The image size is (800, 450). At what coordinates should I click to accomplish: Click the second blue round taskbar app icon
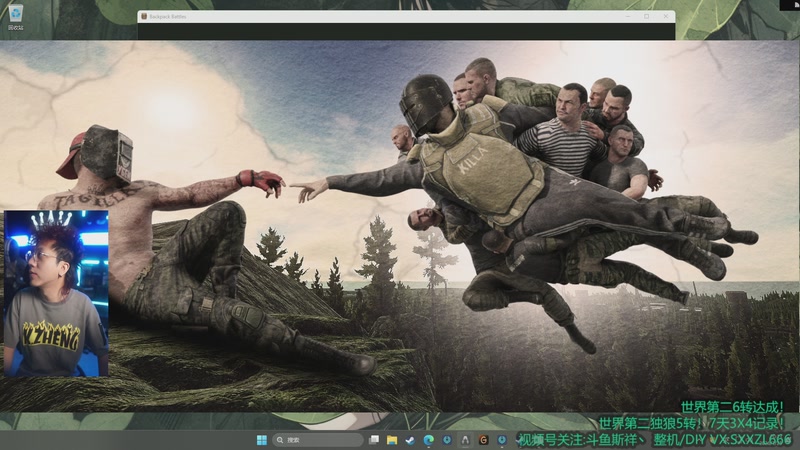pyautogui.click(x=502, y=440)
